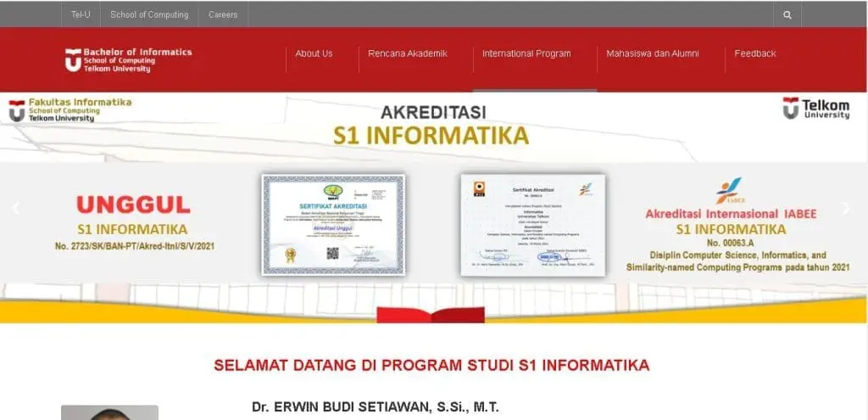The image size is (868, 420).
Task: Click 'Akreditasi Internasional IABEE' text
Action: coord(731,214)
